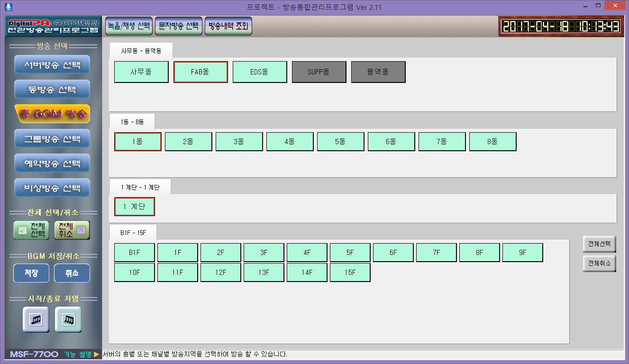Toggle the 3동 button

coord(239,142)
